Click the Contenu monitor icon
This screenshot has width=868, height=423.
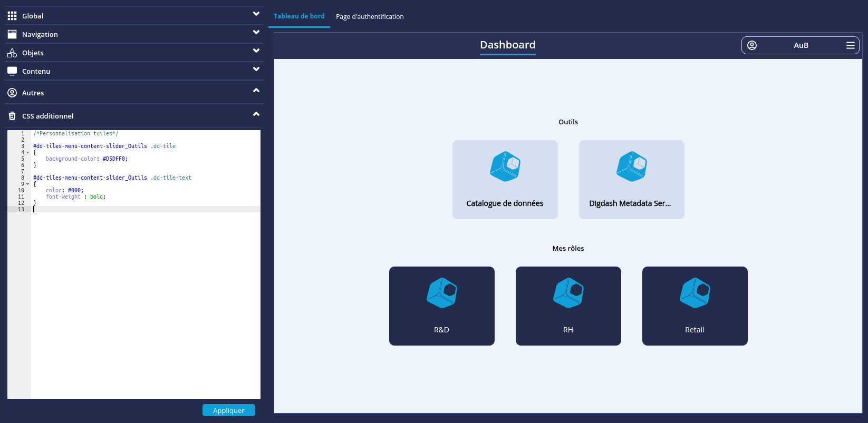tap(12, 71)
